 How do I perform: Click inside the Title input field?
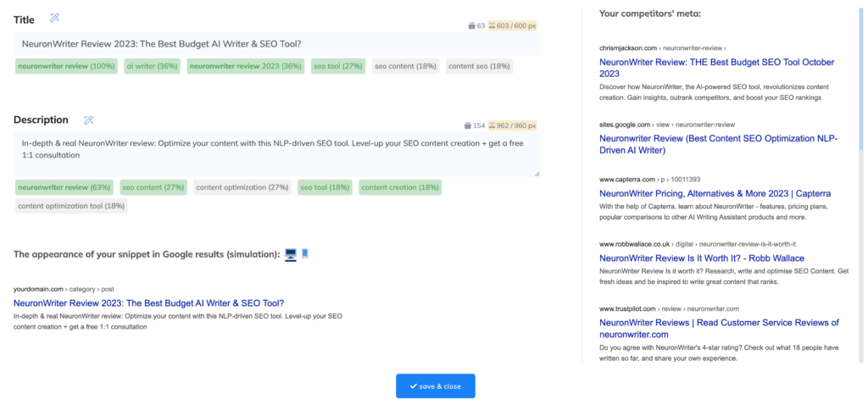[276, 44]
